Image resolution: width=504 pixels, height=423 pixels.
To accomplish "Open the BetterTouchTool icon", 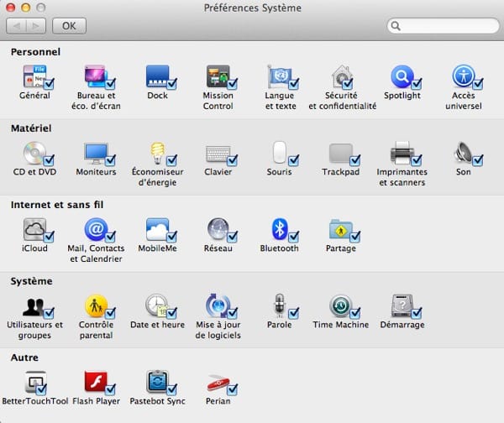I will click(35, 382).
